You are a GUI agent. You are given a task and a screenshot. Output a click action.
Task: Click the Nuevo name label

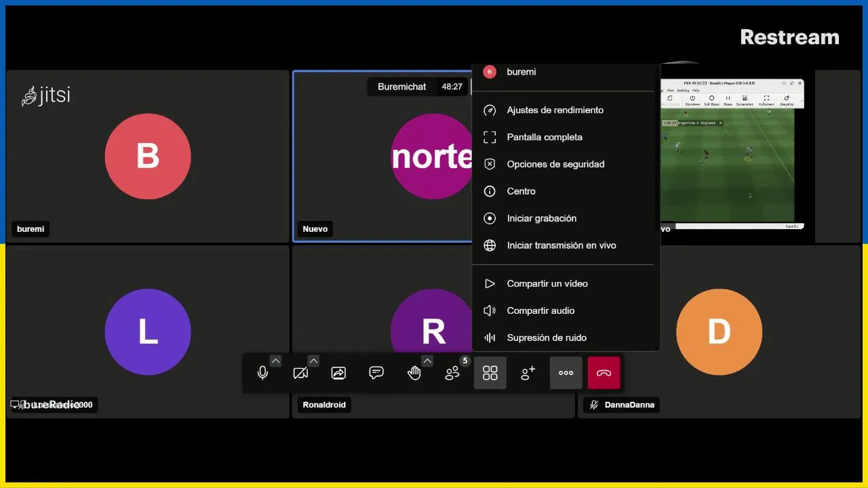tap(315, 229)
